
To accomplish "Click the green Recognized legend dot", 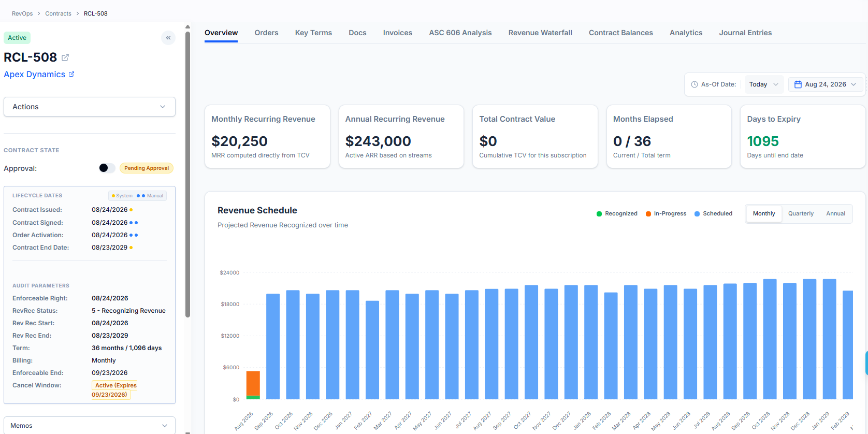I will [599, 214].
